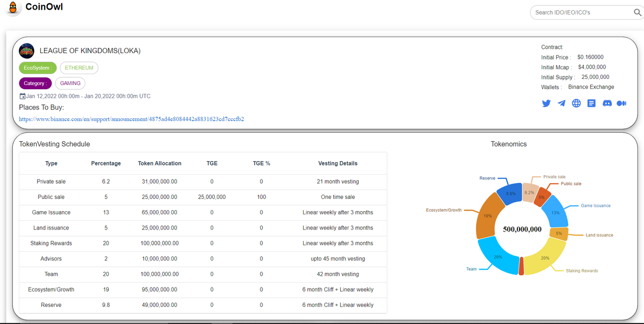Click the 65,000,000.00 allocation cell
The width and height of the screenshot is (644, 324).
click(159, 212)
